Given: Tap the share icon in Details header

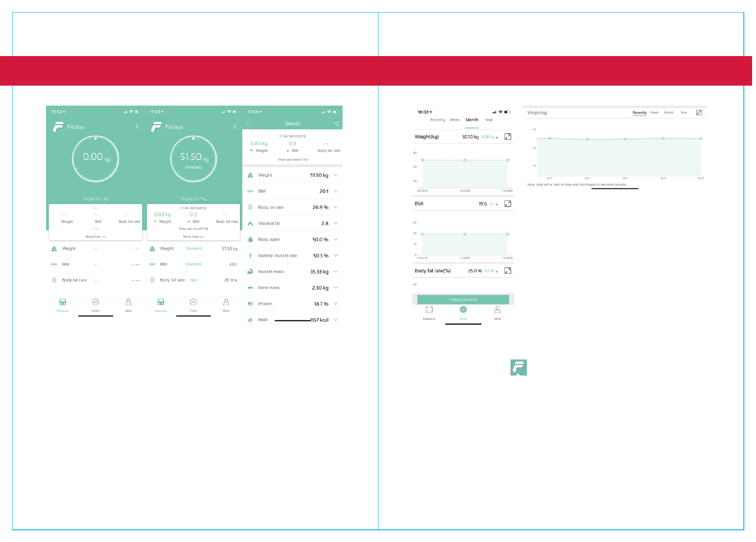Looking at the screenshot, I should (337, 124).
